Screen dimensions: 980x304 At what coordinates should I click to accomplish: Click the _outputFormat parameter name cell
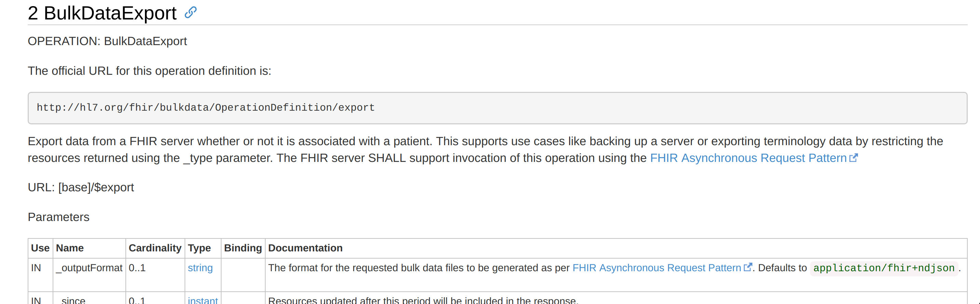(89, 275)
